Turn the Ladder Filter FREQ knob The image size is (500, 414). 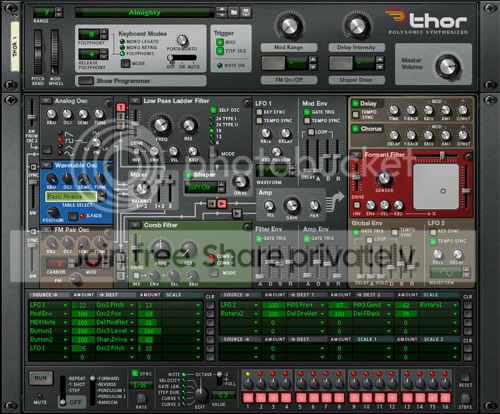(161, 125)
